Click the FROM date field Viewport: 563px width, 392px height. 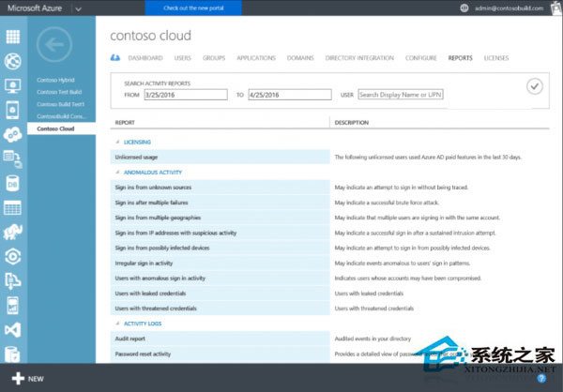pyautogui.click(x=186, y=95)
